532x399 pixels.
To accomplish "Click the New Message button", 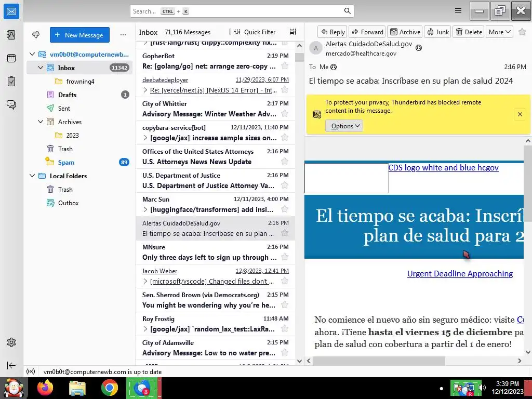I will (x=79, y=35).
